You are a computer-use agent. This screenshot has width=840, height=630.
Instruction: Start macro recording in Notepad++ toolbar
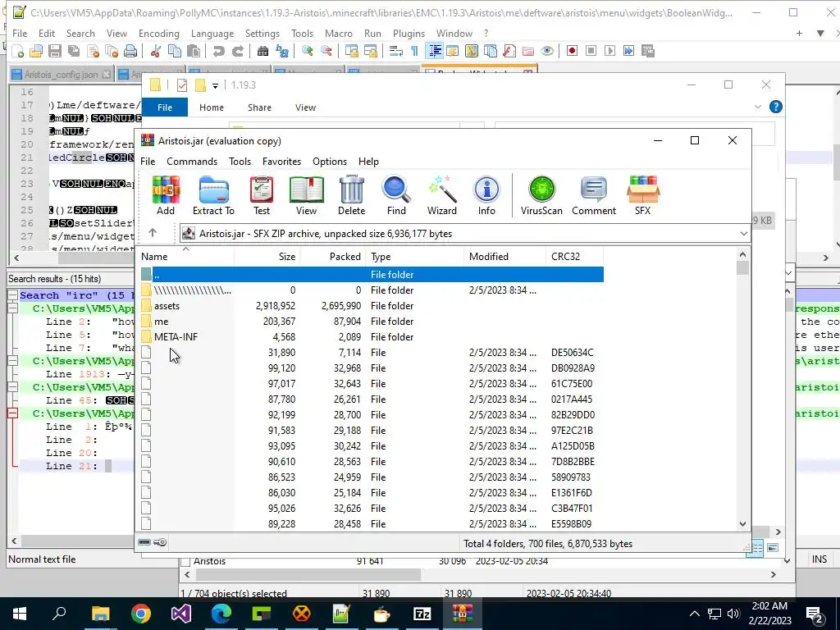(572, 51)
